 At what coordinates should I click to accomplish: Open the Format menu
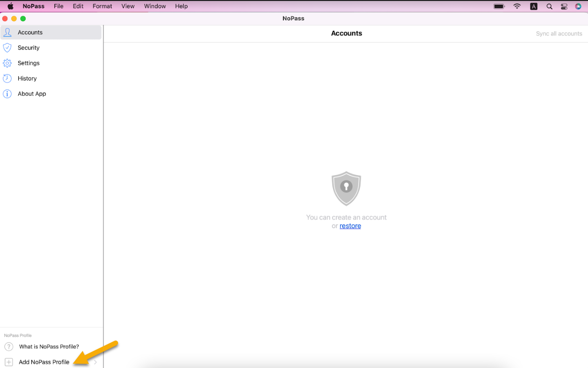[x=102, y=6]
